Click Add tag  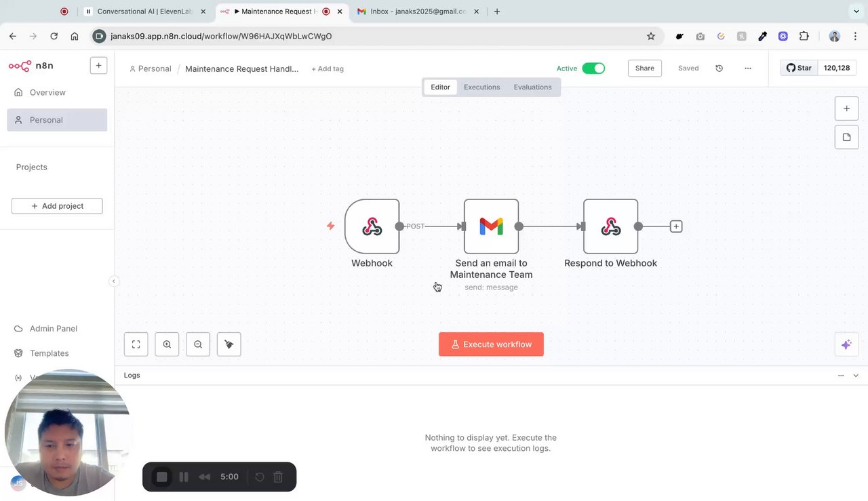tap(328, 68)
